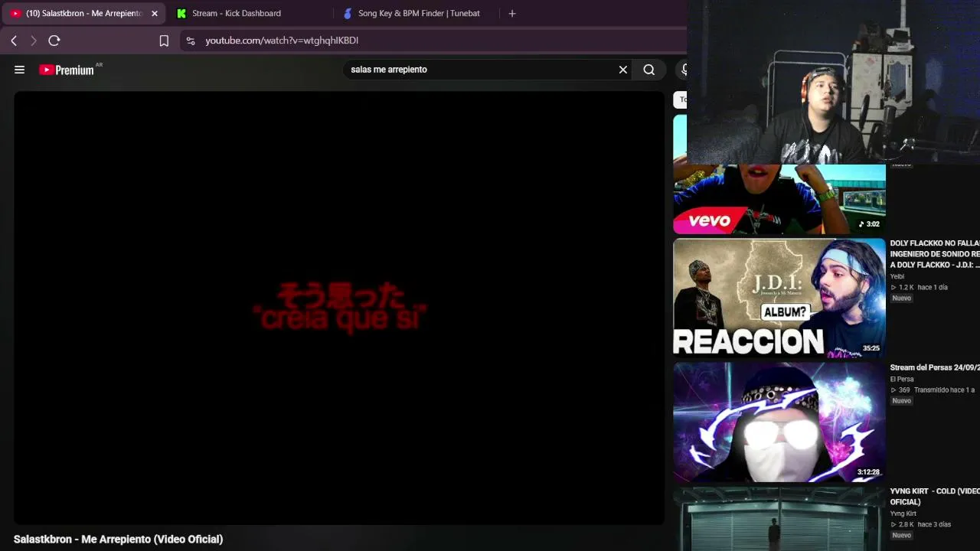Open the Stream del Persas thumbnail
980x551 pixels.
779,422
